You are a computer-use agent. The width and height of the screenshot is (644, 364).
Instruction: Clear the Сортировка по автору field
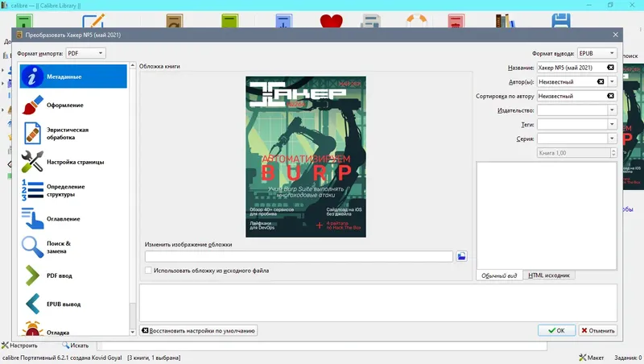pyautogui.click(x=611, y=96)
